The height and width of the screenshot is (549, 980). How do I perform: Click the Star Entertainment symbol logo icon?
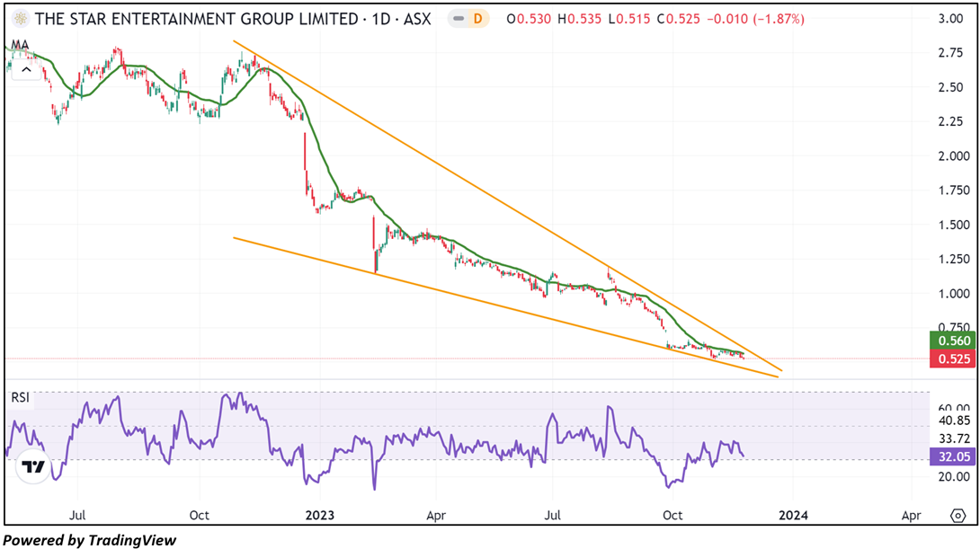tap(21, 19)
